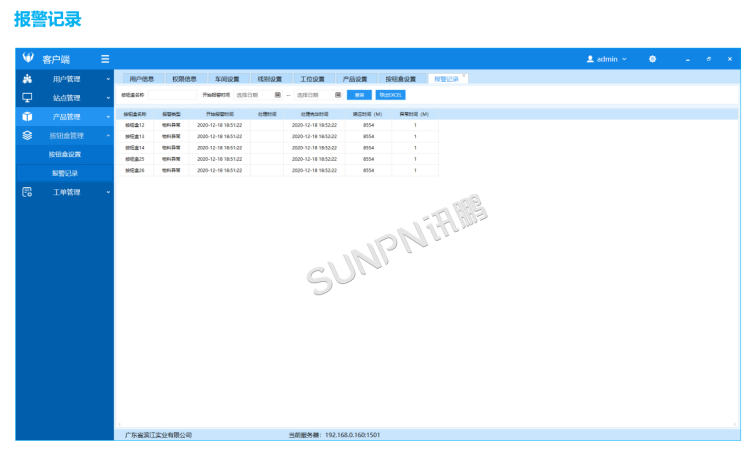Click 物料异常 in the 按钮盒13 row
This screenshot has width=750, height=457.
click(171, 136)
